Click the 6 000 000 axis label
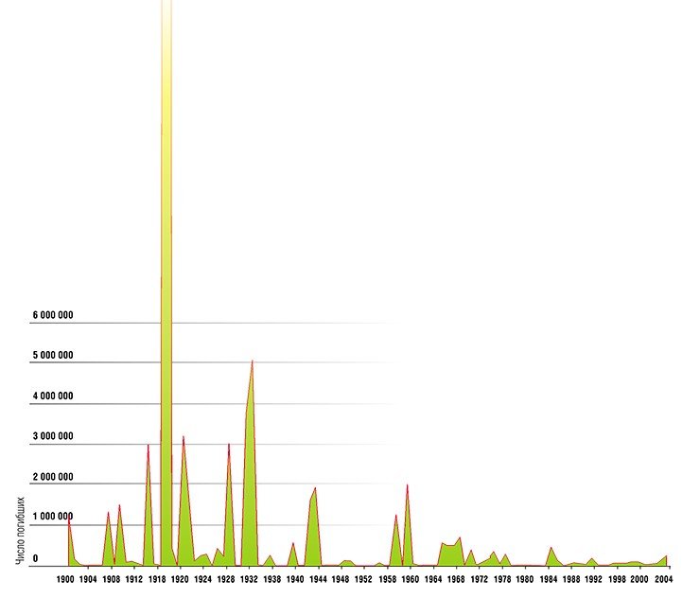 [x=53, y=315]
